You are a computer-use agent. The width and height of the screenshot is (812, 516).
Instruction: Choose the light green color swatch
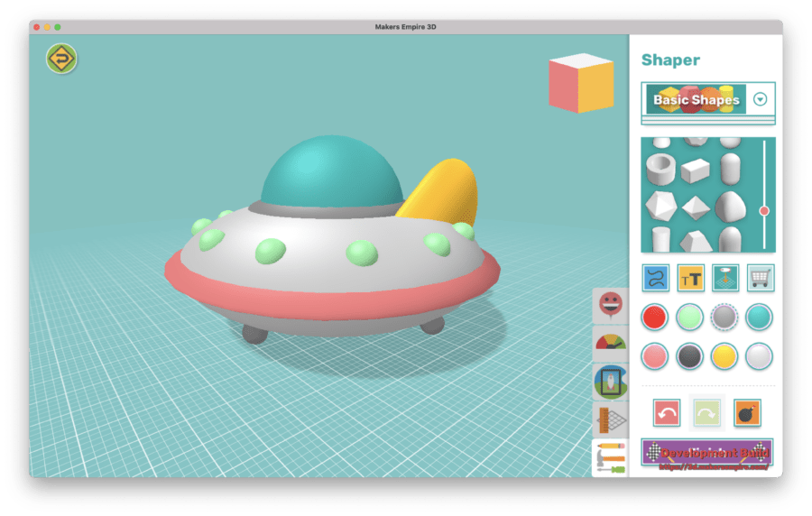(690, 318)
